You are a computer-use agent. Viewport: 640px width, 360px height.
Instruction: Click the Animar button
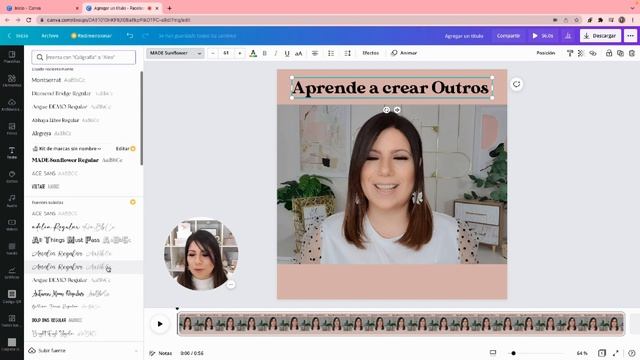coord(404,53)
